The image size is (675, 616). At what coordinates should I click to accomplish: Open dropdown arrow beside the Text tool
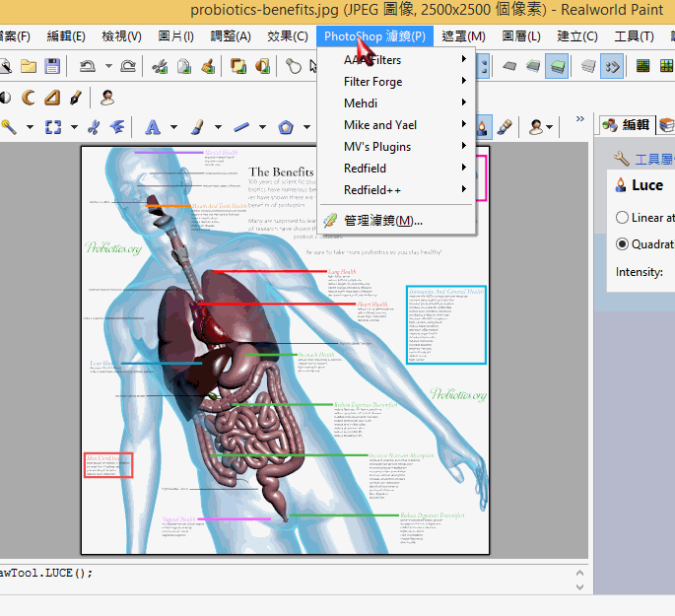tap(173, 127)
